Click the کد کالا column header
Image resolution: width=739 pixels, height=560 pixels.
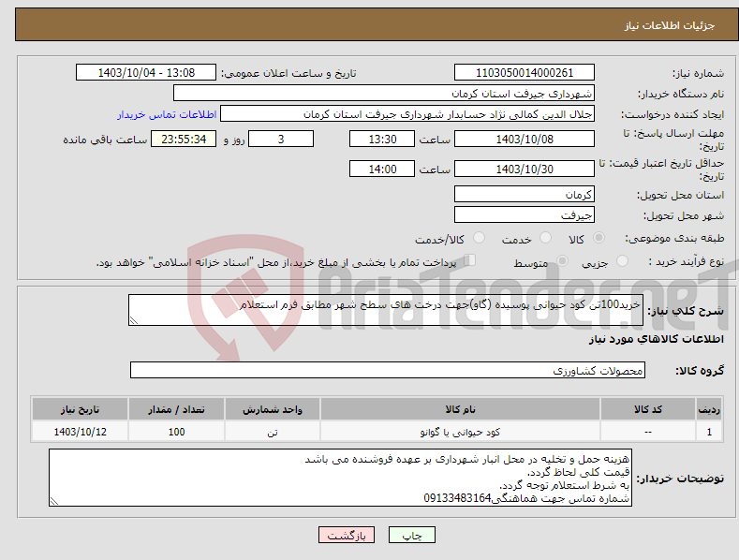click(648, 409)
